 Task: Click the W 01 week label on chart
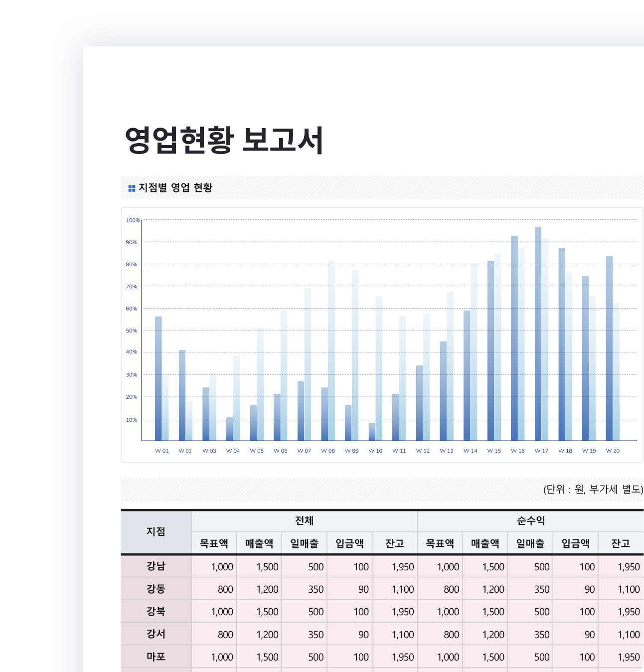point(161,451)
